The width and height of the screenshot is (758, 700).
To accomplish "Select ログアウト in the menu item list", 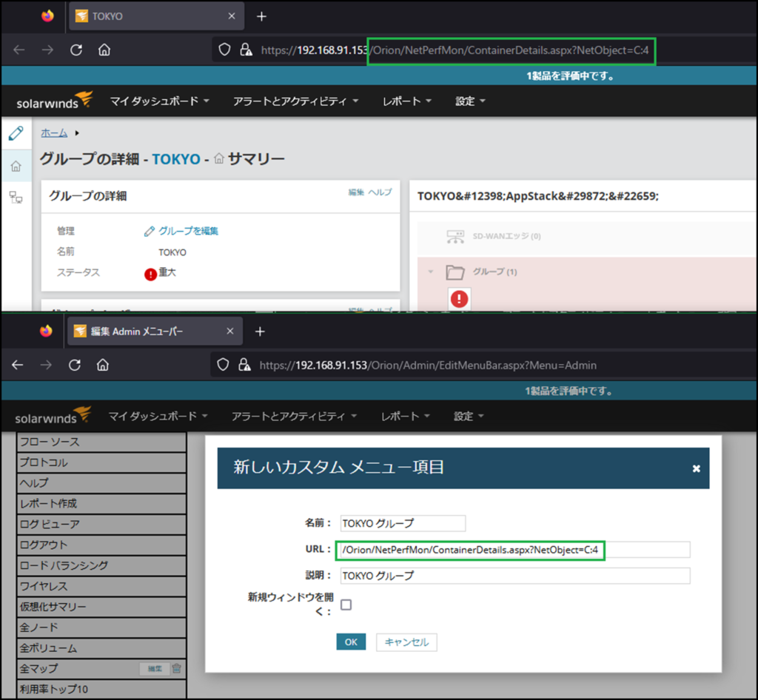I will (x=101, y=545).
